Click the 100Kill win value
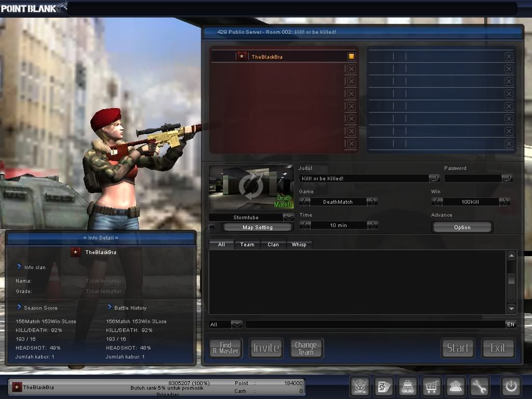Viewport: 532px width, 399px height. tap(470, 202)
